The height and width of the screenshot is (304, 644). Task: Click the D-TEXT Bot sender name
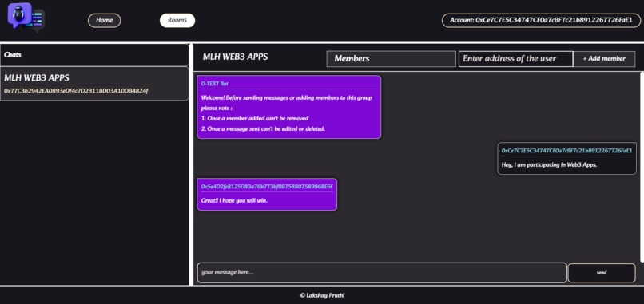[x=214, y=83]
